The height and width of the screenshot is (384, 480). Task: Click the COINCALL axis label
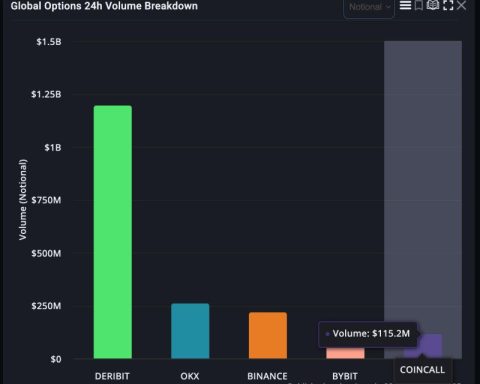pos(422,370)
